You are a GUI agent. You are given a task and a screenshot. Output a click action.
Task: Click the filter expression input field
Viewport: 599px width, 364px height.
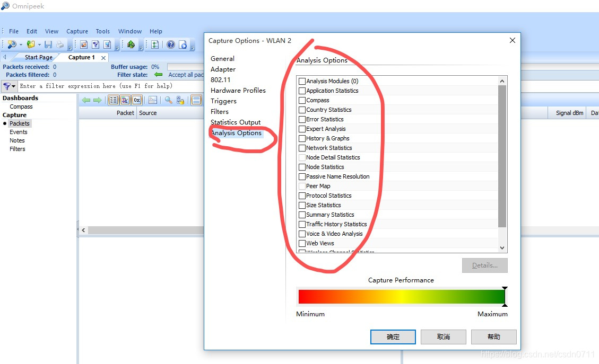click(x=111, y=86)
